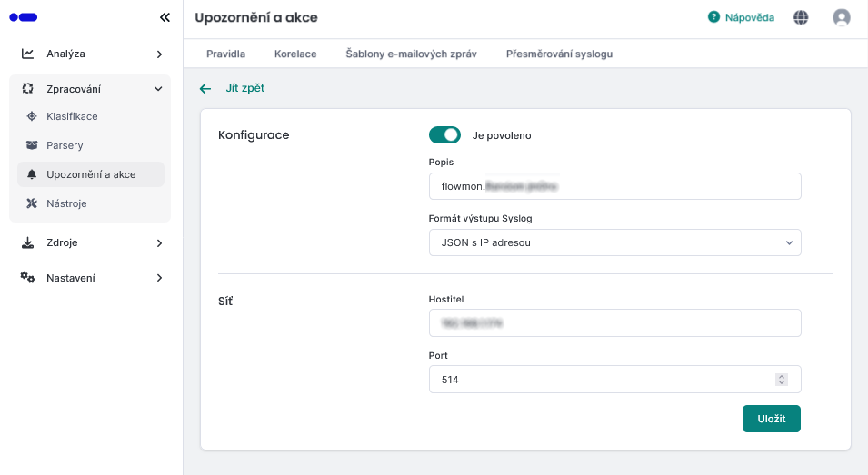
Task: Toggle the Je povoleno switch
Action: pos(444,135)
